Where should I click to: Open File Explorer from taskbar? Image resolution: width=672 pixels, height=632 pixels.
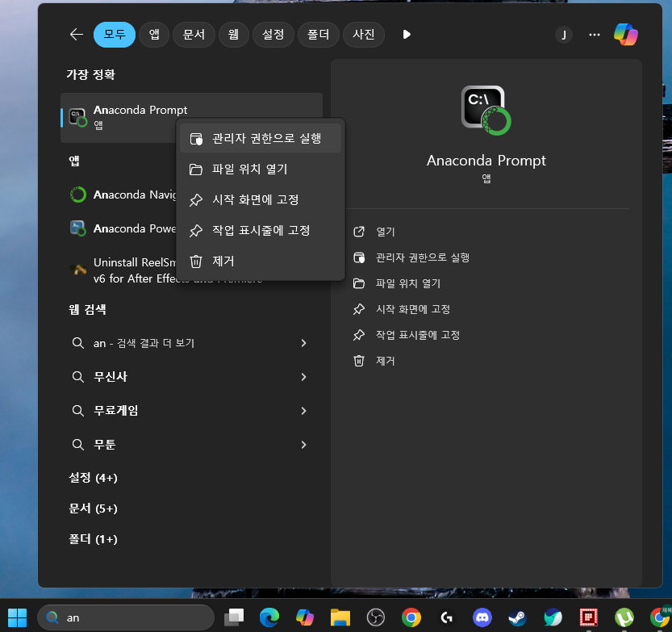click(x=340, y=617)
